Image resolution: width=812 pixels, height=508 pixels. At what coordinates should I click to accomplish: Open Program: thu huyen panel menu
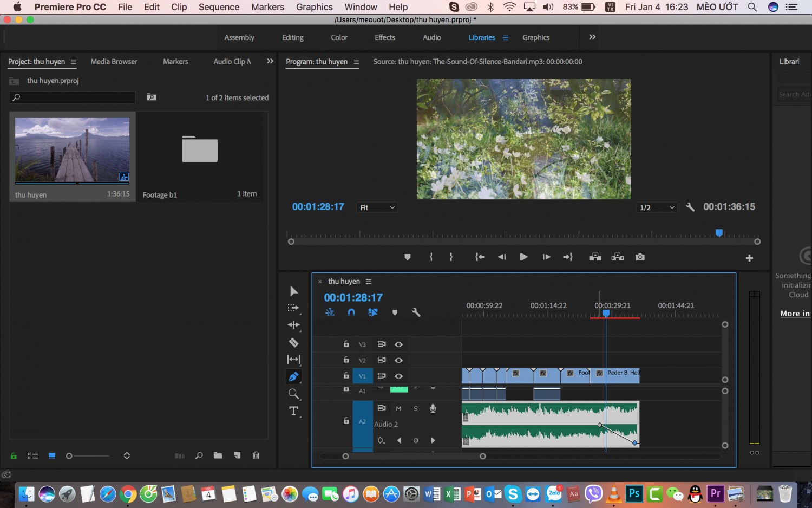pos(356,62)
